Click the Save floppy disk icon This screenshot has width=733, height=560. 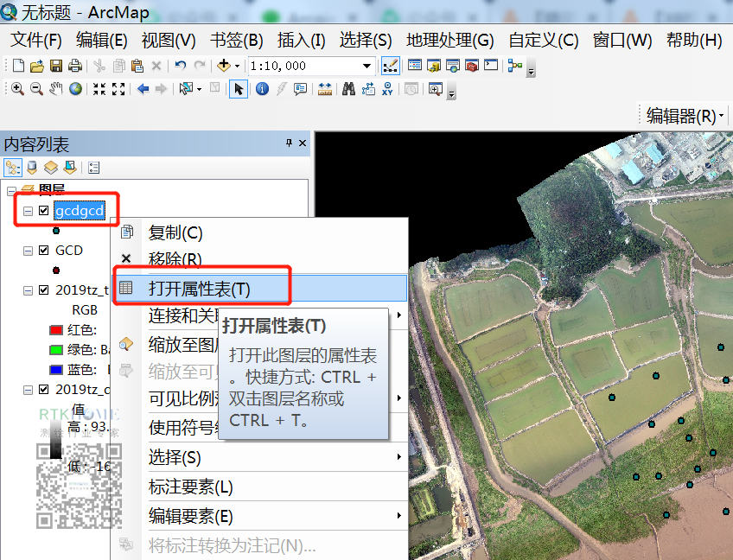56,66
